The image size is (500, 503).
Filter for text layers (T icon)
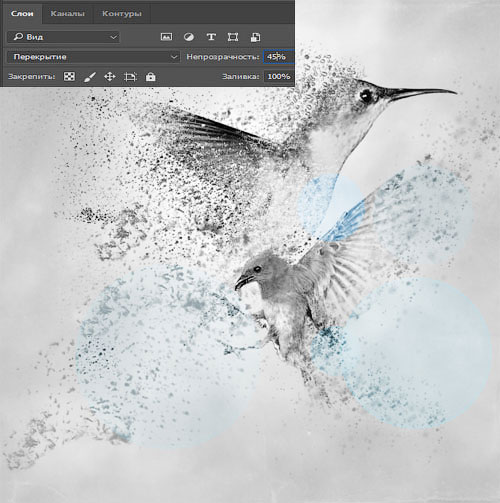pyautogui.click(x=211, y=37)
